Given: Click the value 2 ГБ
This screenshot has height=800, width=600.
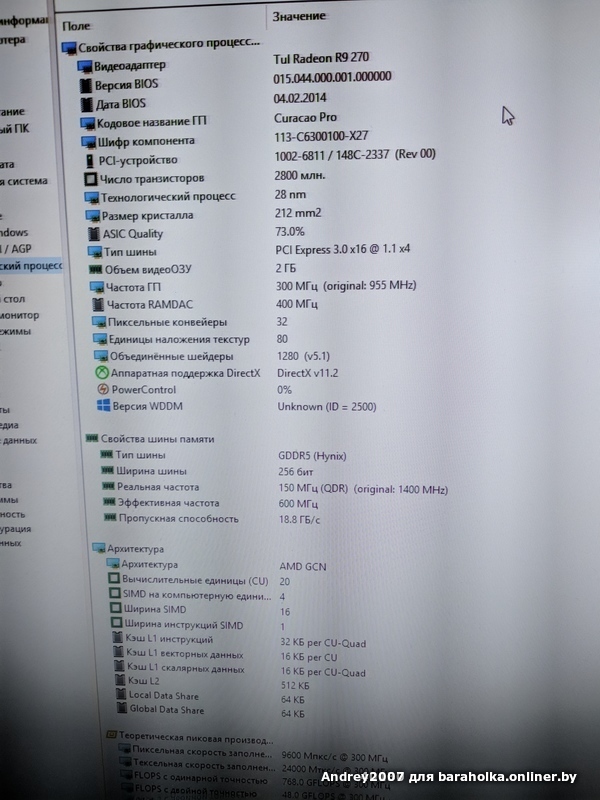Looking at the screenshot, I should point(286,268).
